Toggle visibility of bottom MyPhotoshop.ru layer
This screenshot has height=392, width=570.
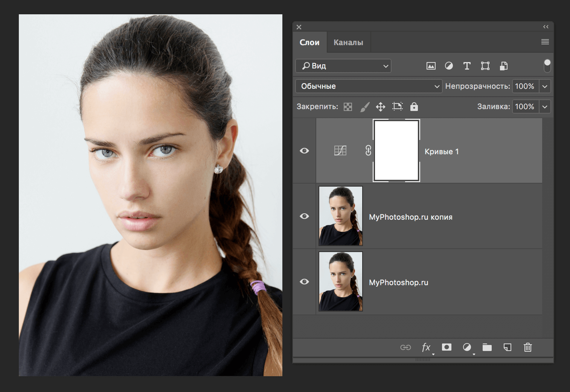click(x=305, y=282)
